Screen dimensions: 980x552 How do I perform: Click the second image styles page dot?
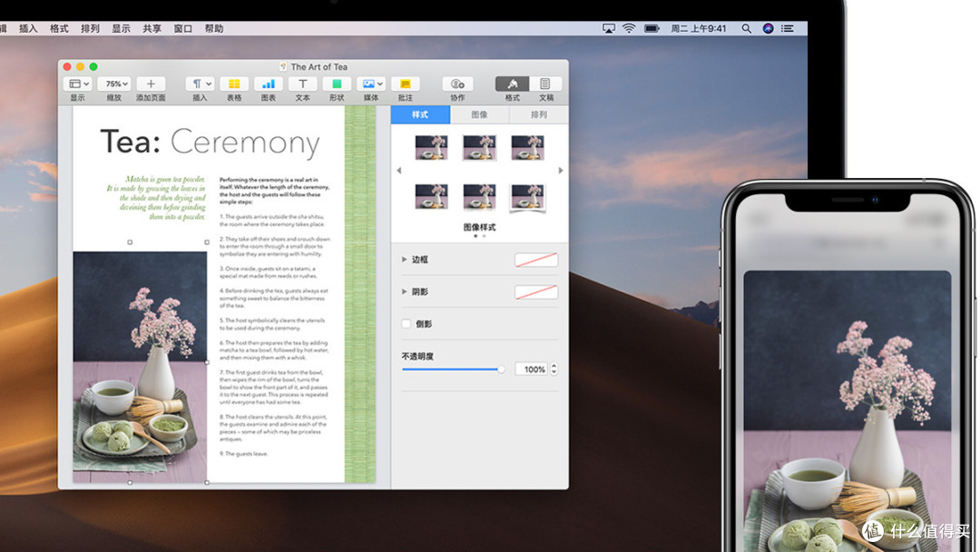click(x=484, y=236)
